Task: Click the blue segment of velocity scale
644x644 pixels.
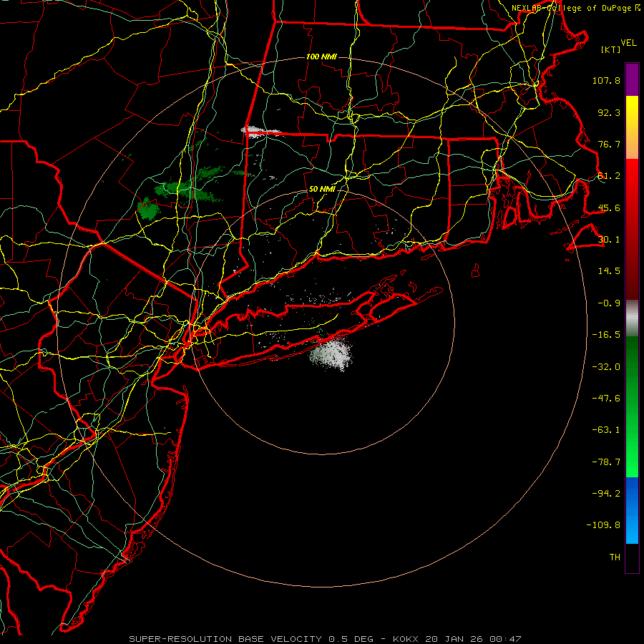Action: [x=632, y=510]
